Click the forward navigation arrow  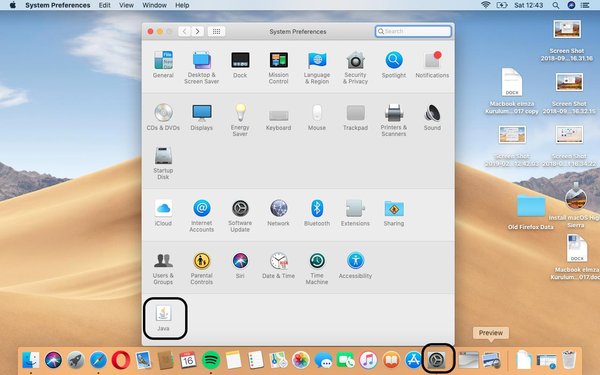tap(197, 31)
